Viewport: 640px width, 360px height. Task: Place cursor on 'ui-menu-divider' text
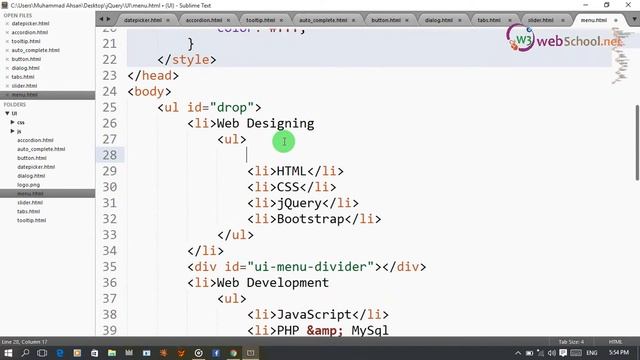coord(310,267)
